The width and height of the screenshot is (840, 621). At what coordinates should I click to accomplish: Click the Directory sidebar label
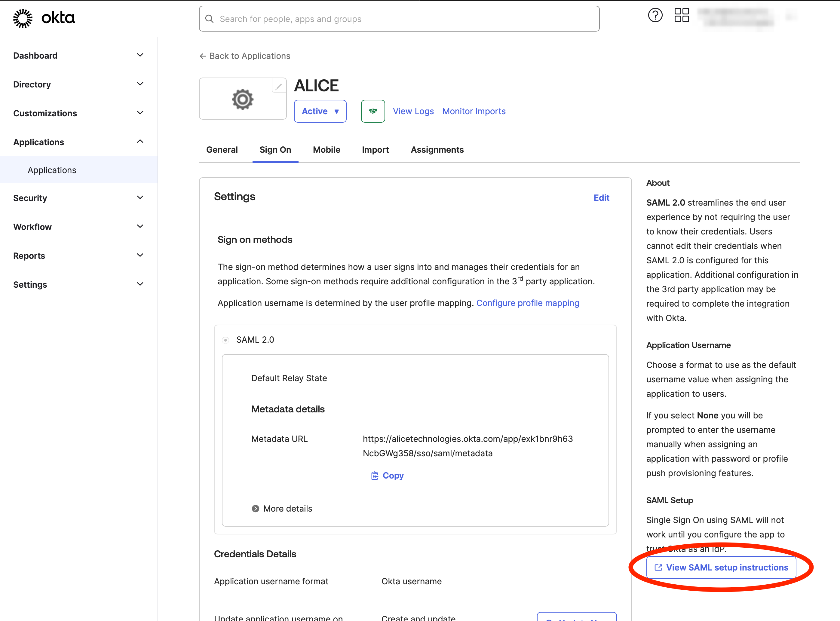[x=32, y=84]
